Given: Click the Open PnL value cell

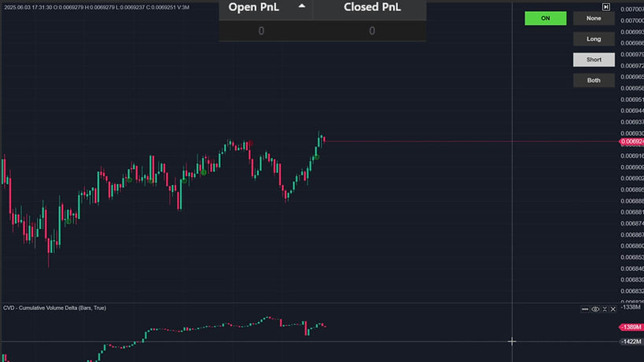Looking at the screenshot, I should pyautogui.click(x=261, y=31).
